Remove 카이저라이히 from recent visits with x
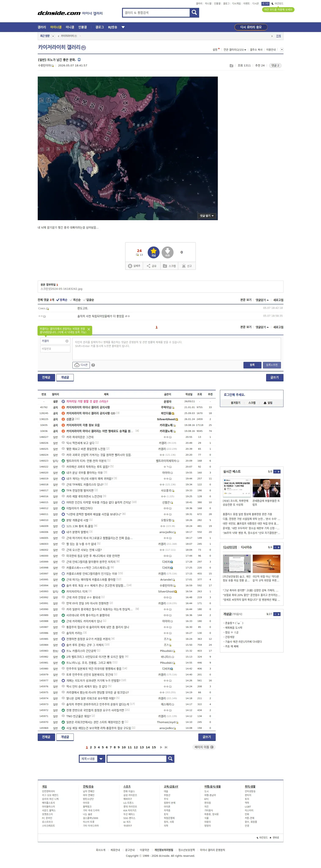The image size is (321, 868). point(80,36)
